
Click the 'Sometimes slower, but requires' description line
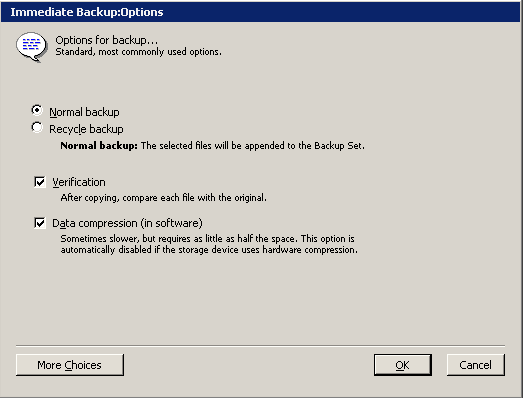(x=207, y=239)
